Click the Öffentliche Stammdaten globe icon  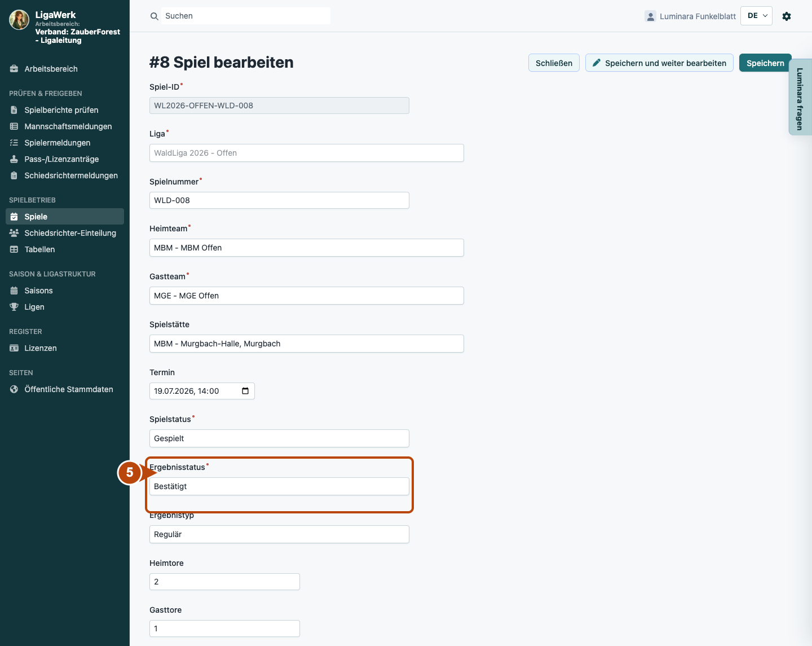(x=14, y=389)
